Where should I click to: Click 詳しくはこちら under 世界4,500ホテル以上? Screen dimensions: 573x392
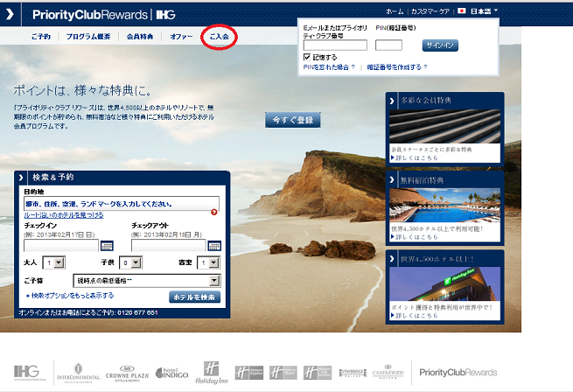click(x=415, y=315)
